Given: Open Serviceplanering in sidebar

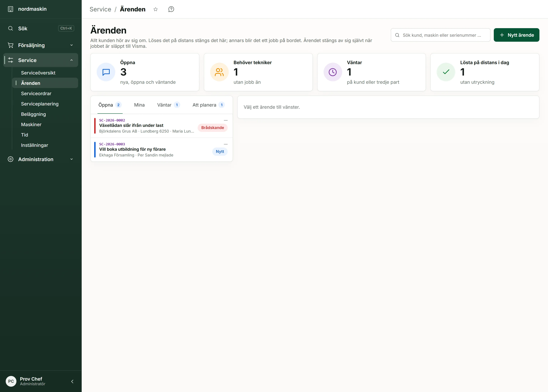Looking at the screenshot, I should 45,104.
